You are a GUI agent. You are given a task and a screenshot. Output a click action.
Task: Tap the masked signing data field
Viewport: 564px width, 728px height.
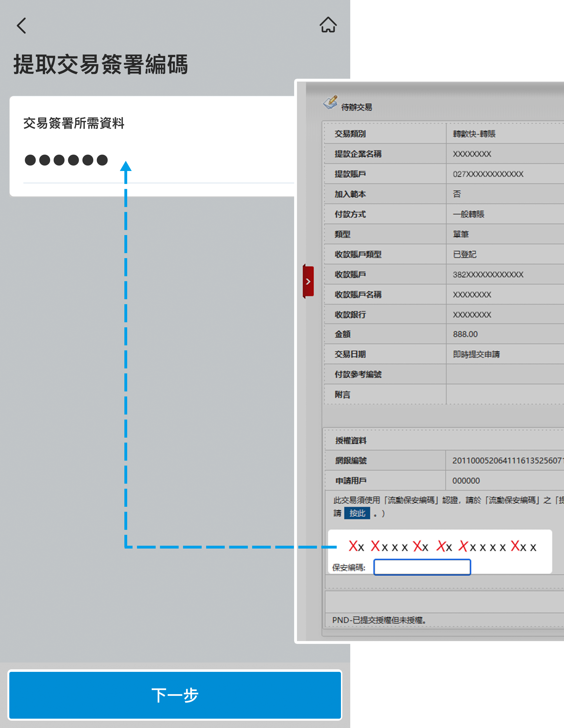(x=66, y=160)
